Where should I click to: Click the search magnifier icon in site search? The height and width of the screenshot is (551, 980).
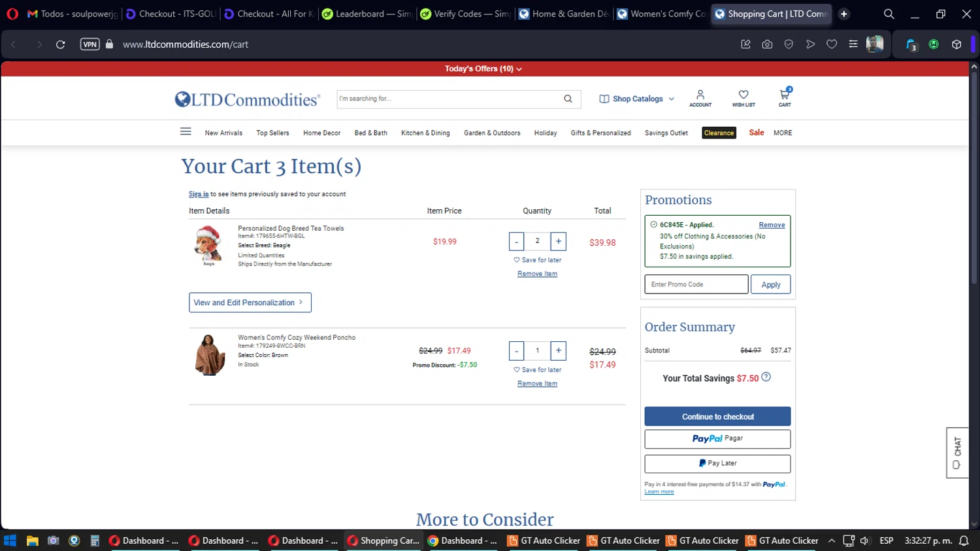point(568,99)
